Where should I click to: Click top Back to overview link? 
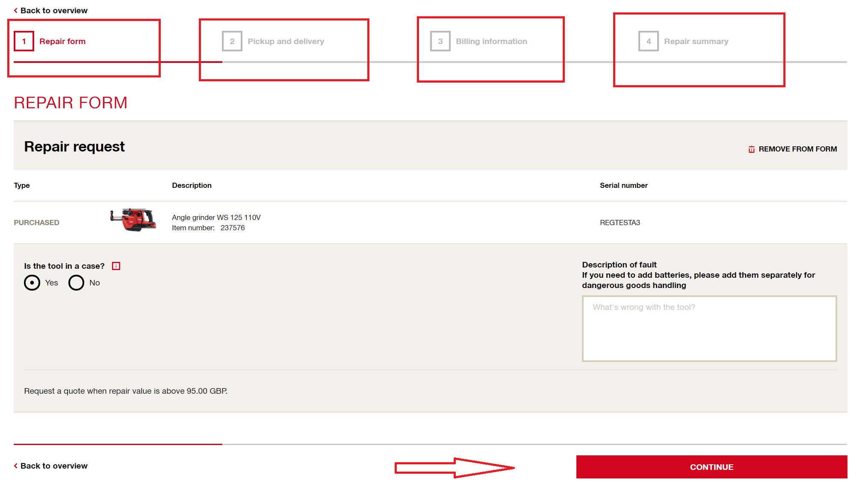54,11
